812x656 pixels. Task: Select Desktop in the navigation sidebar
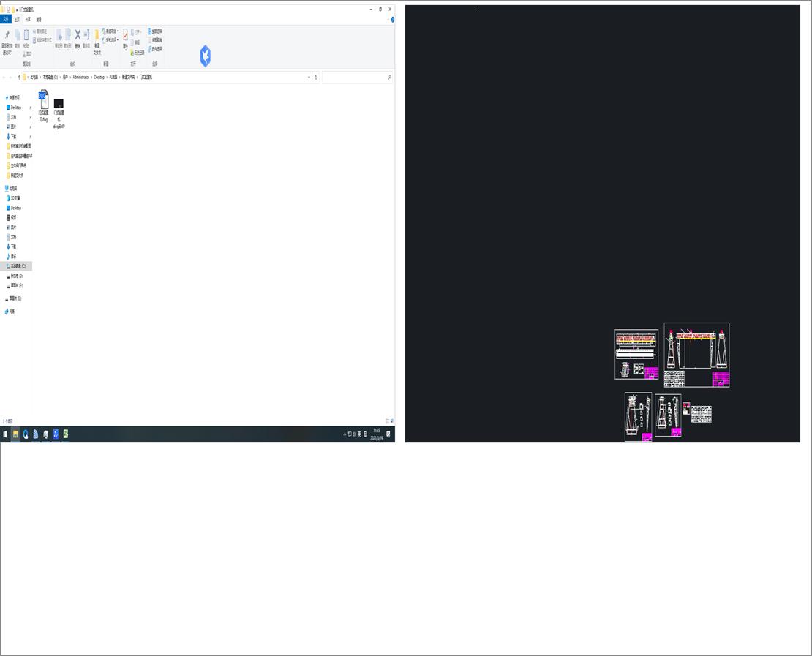[x=16, y=107]
